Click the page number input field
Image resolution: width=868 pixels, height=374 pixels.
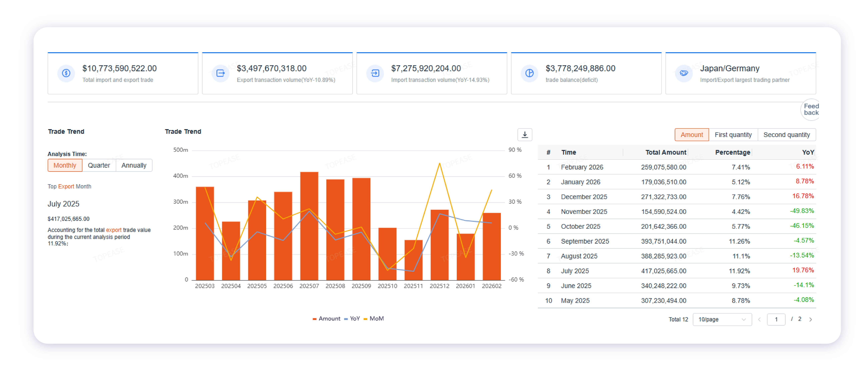point(776,319)
